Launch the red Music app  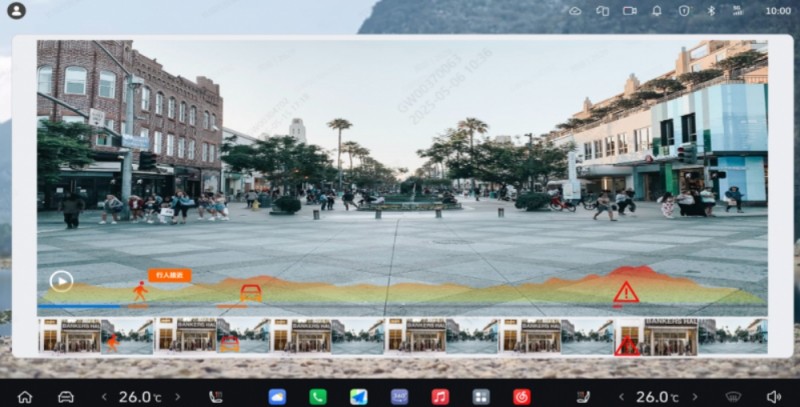(x=440, y=397)
